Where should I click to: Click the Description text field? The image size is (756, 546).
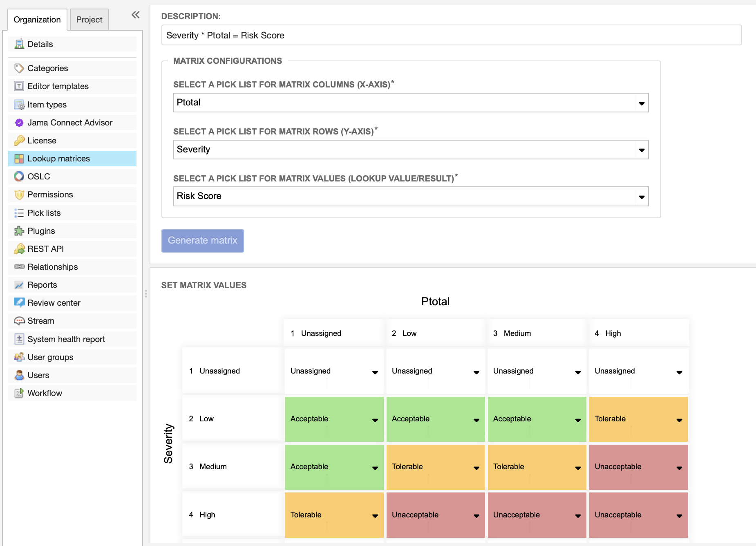451,36
